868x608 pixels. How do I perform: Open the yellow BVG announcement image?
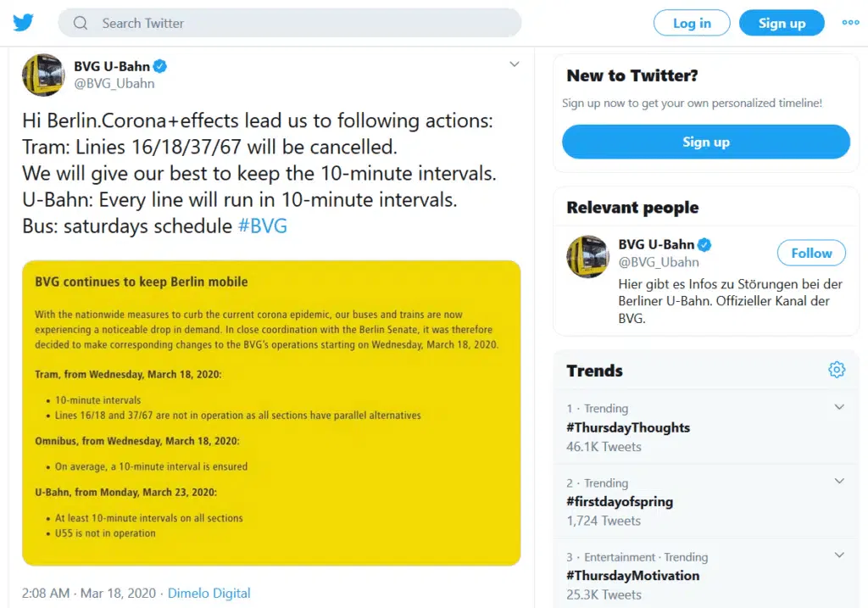(x=271, y=413)
